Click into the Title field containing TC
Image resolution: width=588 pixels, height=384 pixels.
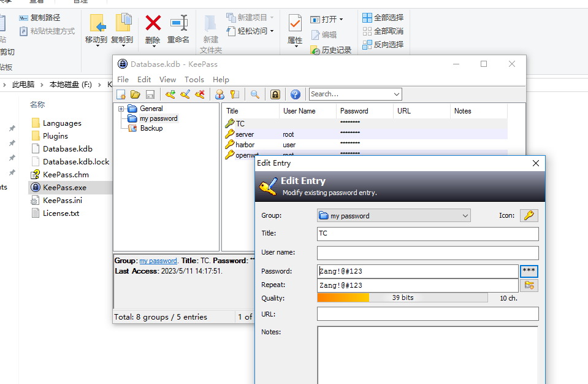coord(427,234)
